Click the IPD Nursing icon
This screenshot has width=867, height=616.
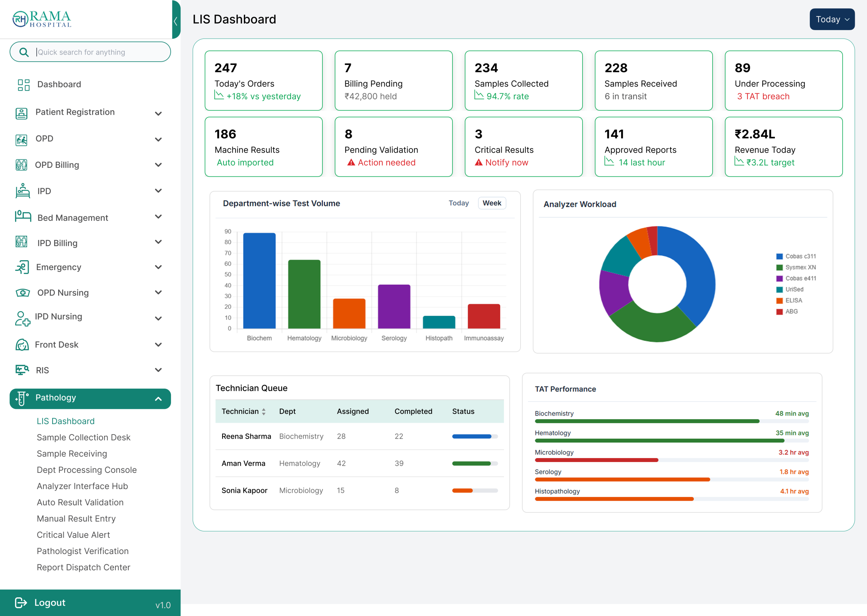point(22,318)
